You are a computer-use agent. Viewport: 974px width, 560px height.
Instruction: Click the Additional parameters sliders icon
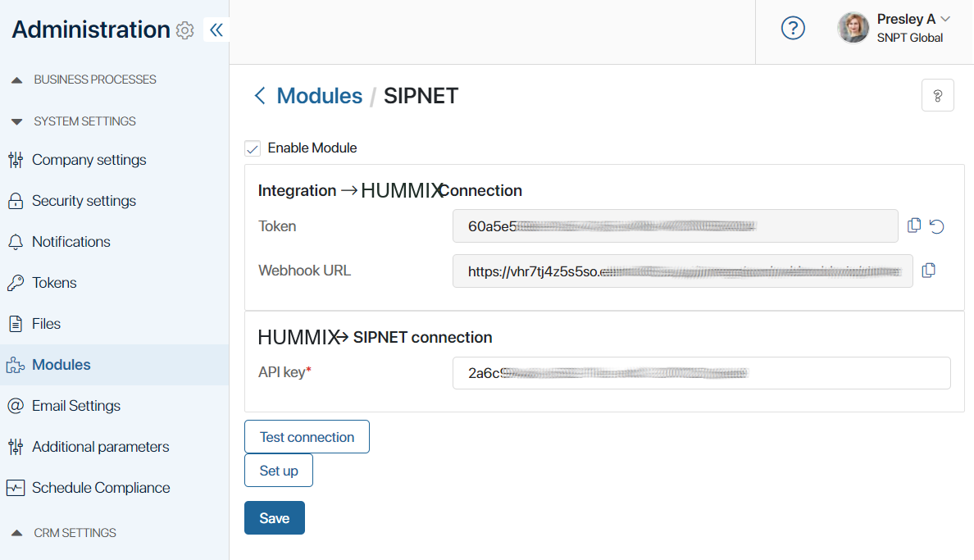(16, 447)
